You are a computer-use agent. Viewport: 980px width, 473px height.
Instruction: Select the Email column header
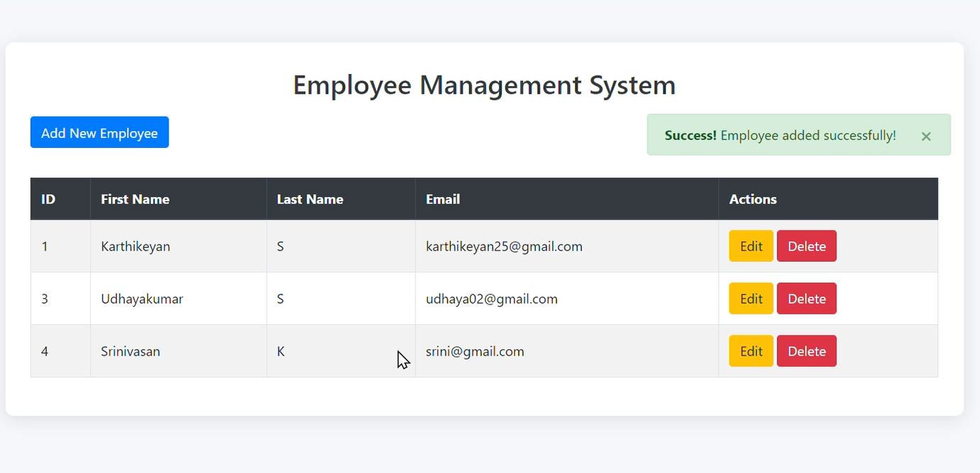pos(443,198)
